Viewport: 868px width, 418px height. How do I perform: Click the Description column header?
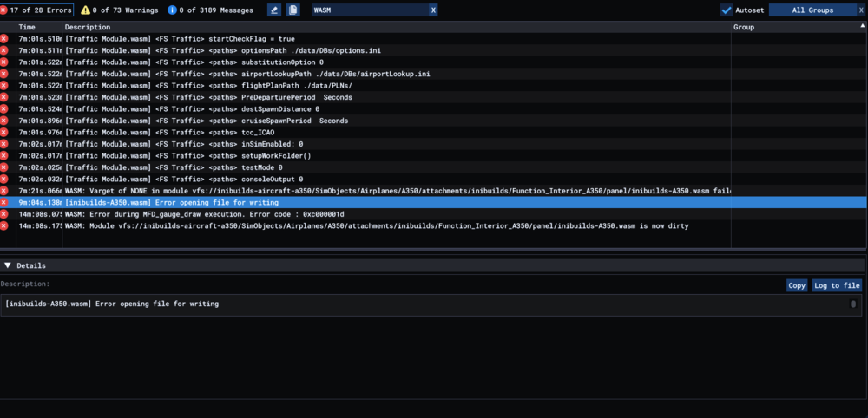[88, 27]
